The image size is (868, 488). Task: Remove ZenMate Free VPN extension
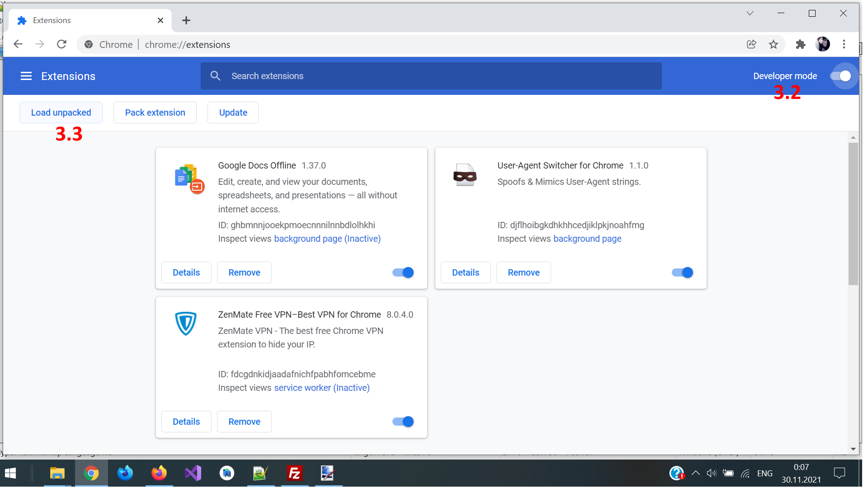point(245,422)
